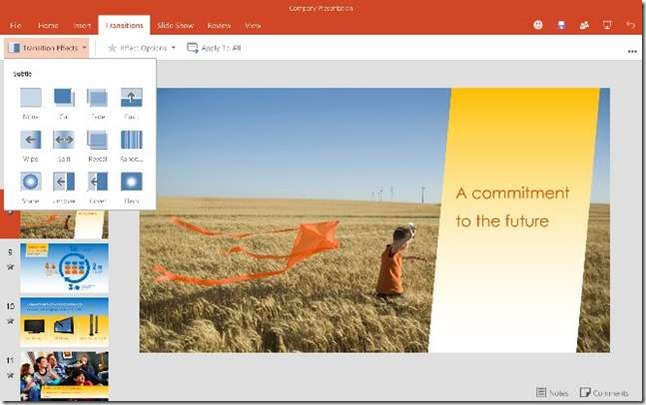Collapse the Transition Effects dropdown
The width and height of the screenshot is (646, 405).
point(47,47)
